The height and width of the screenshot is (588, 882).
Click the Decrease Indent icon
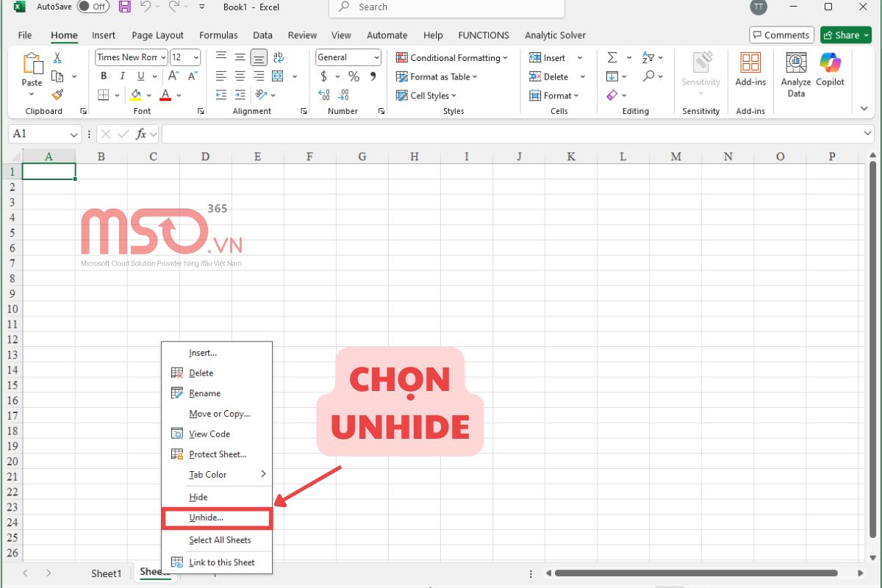[221, 95]
